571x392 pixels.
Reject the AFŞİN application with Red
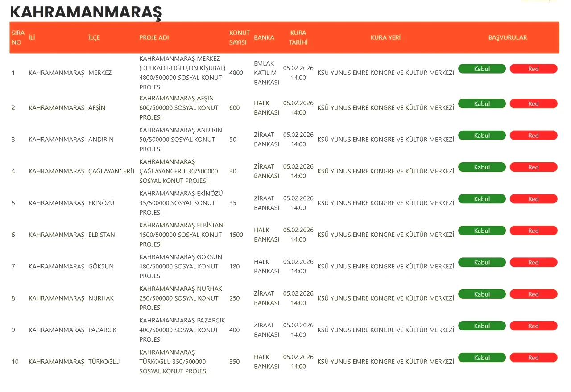(x=533, y=104)
